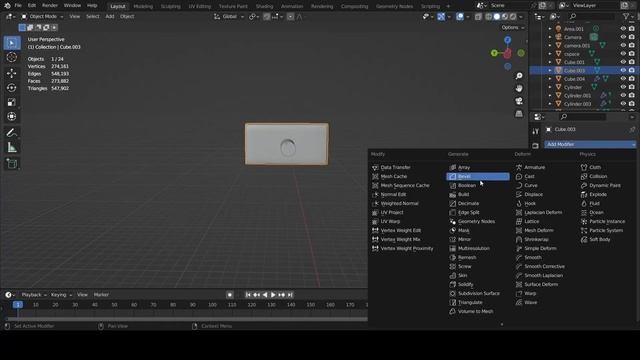Open the timeline Marker menu
Image resolution: width=640 pixels, height=360 pixels.
click(x=101, y=295)
